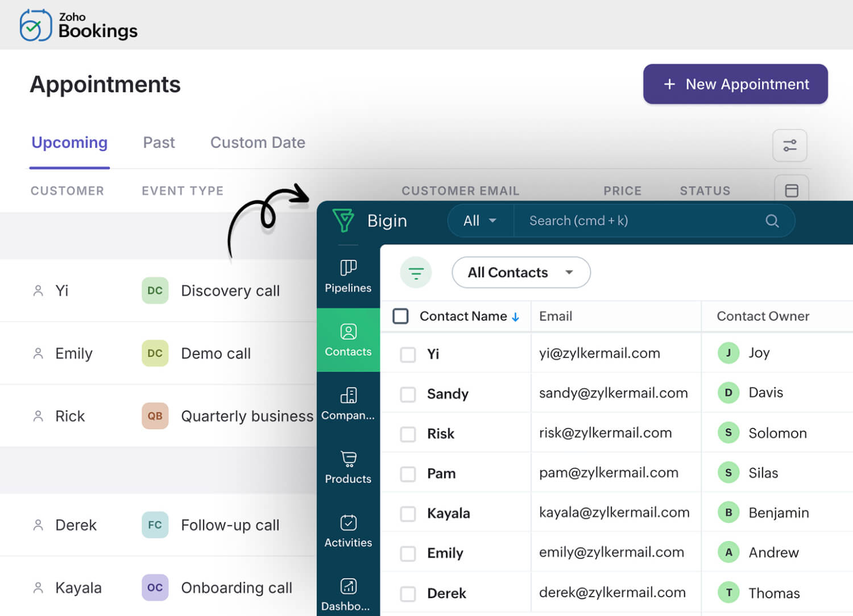The height and width of the screenshot is (616, 853).
Task: Click the Zoho Bookings logo
Action: pos(78,26)
